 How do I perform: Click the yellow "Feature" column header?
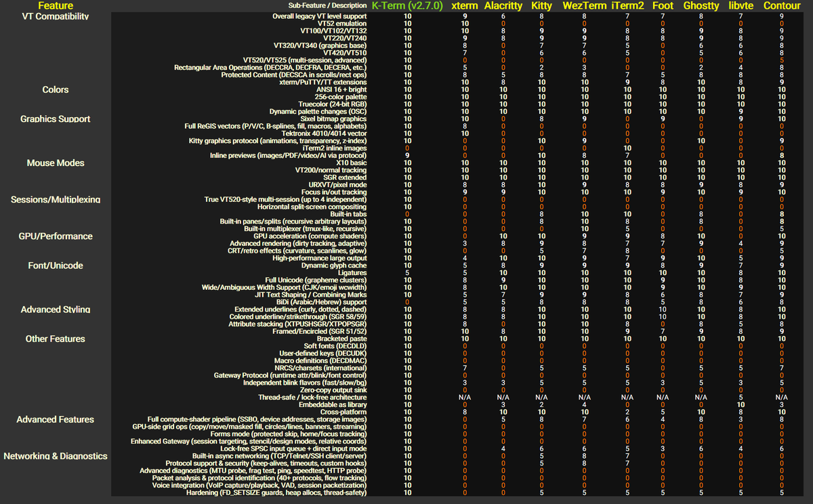click(x=56, y=5)
